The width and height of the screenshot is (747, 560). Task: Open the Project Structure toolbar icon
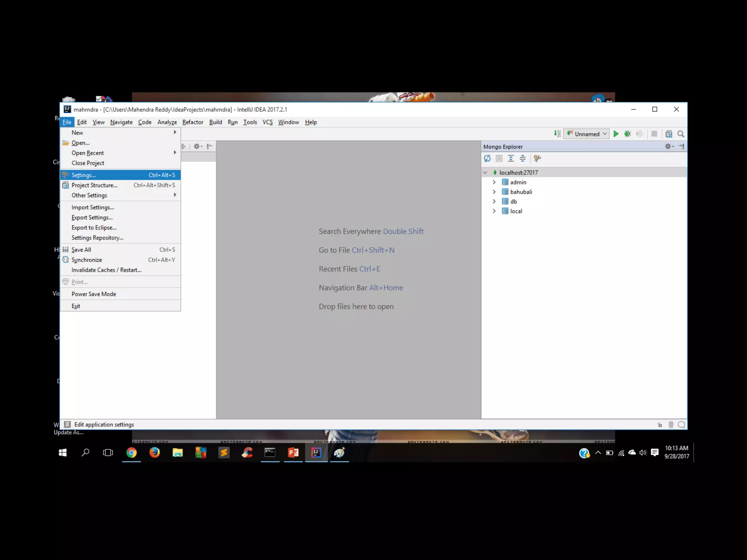point(669,134)
